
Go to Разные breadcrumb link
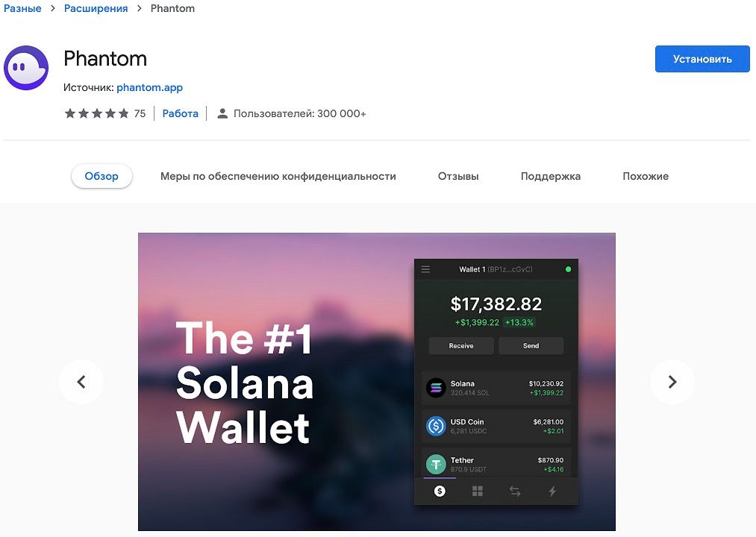(22, 8)
